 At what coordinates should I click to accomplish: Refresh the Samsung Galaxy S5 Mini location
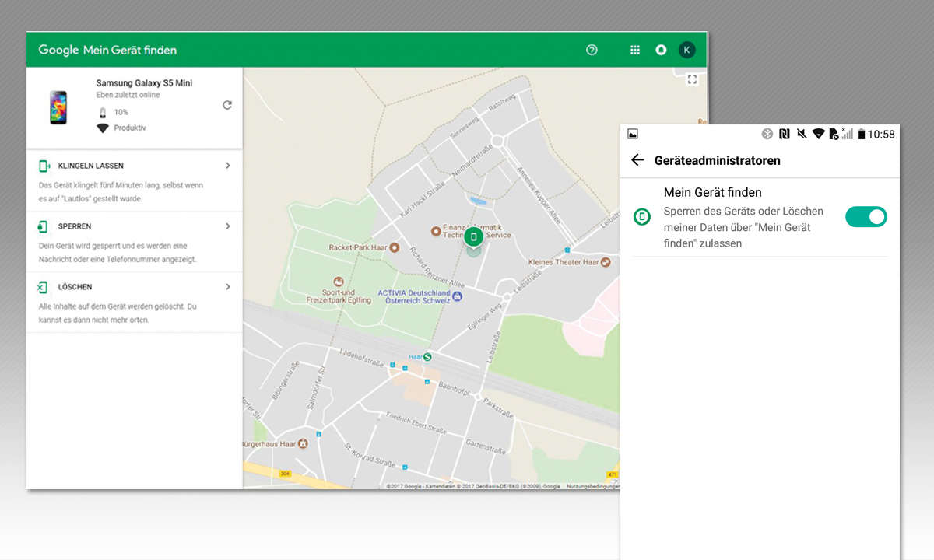tap(227, 105)
